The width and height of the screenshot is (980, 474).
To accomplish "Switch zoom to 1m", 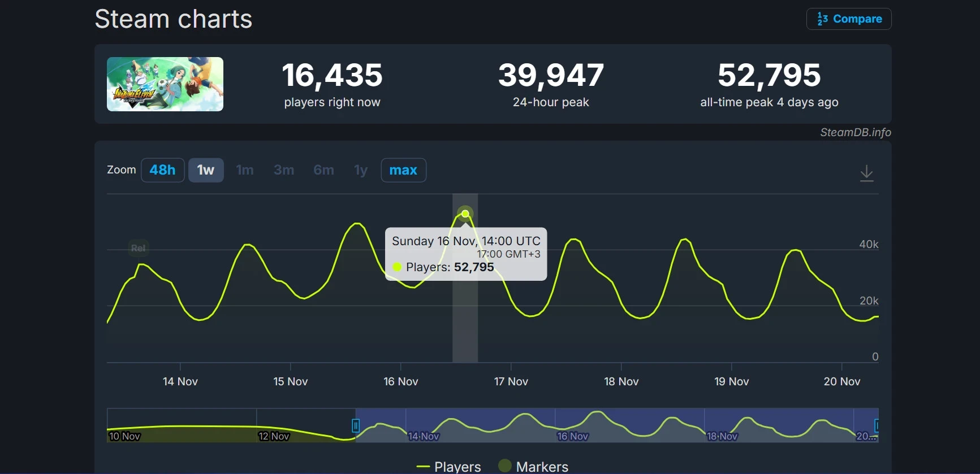I will click(x=245, y=170).
